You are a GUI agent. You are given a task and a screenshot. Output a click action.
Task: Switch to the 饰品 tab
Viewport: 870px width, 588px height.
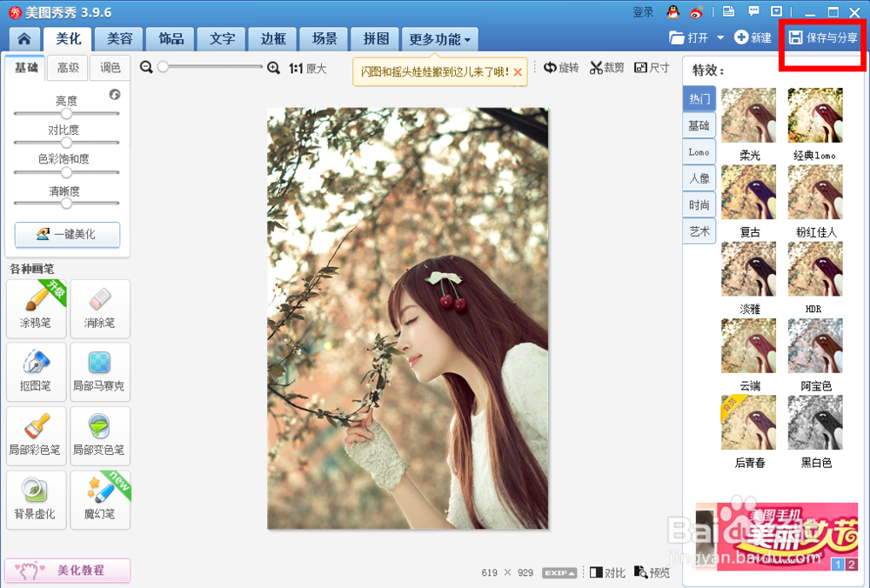pos(171,39)
